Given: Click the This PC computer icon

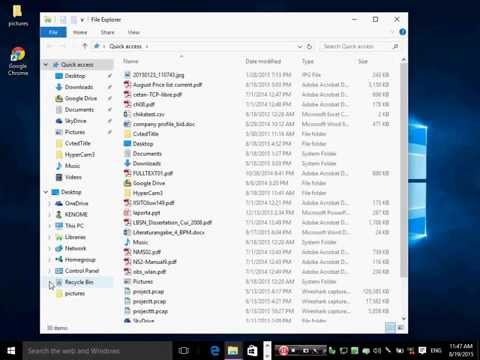Looking at the screenshot, I should tap(59, 226).
